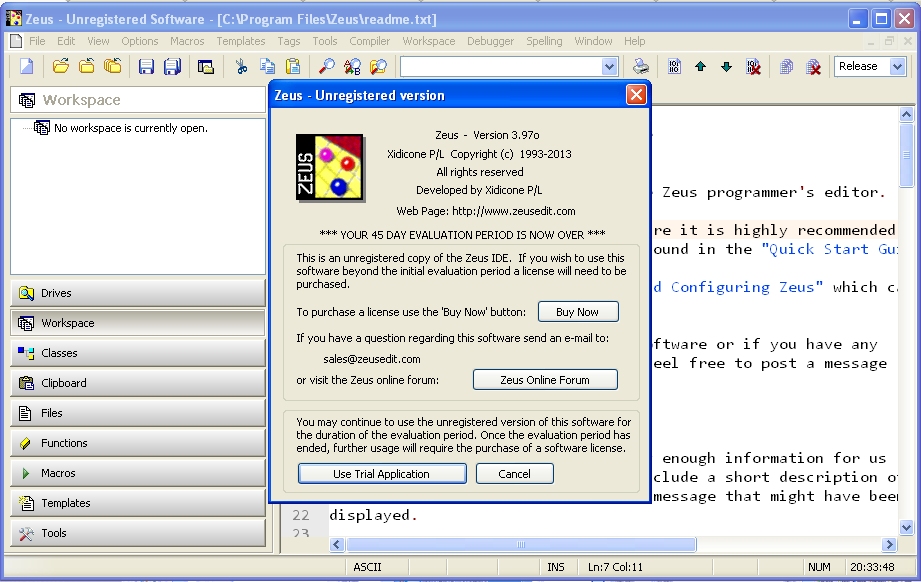Open the toolbar search combo box dropdown
This screenshot has height=582, width=921.
(609, 67)
